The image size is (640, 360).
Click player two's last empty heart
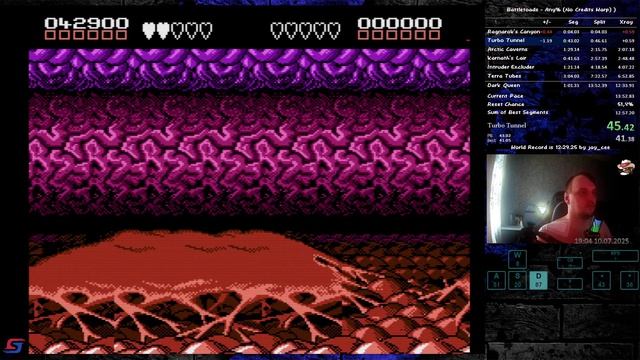pyautogui.click(x=333, y=31)
